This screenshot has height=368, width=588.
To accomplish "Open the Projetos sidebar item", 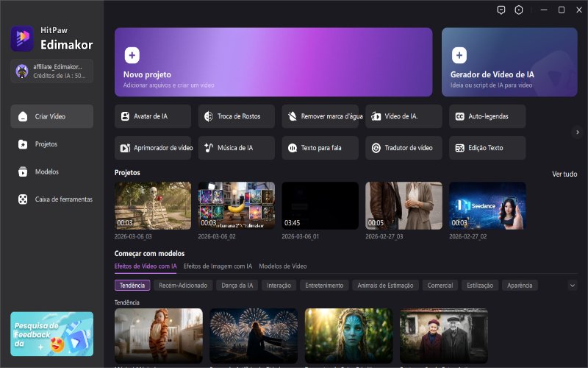I will (x=51, y=144).
